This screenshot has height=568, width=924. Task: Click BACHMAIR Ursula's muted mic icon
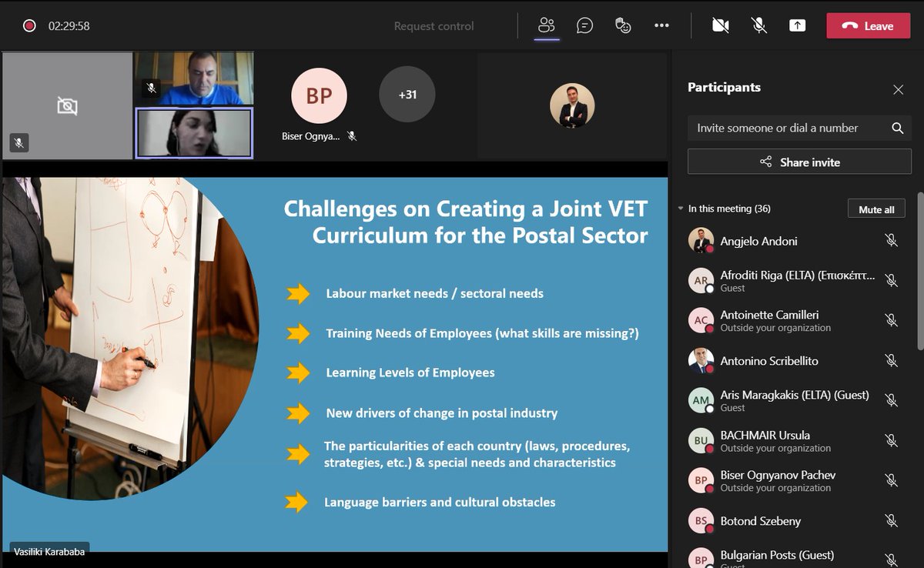click(891, 441)
